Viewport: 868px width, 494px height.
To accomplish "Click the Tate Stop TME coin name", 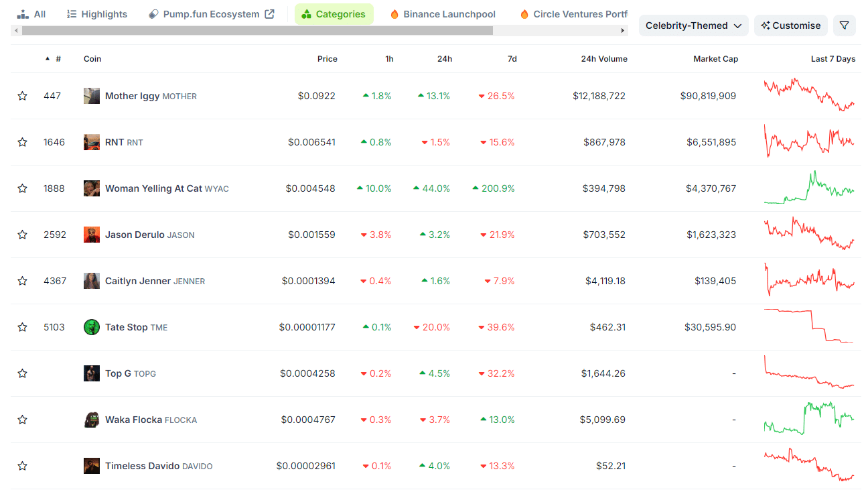I will point(136,327).
